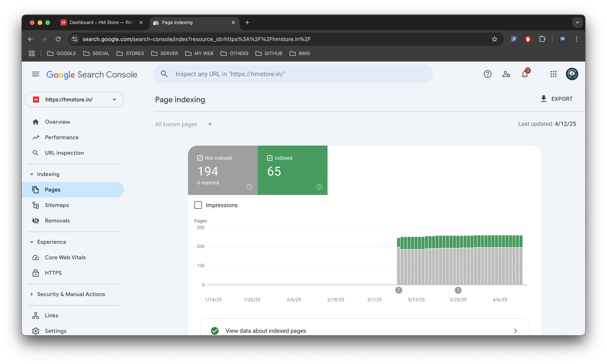
Task: Open the BING bookmarks folder
Action: (299, 53)
